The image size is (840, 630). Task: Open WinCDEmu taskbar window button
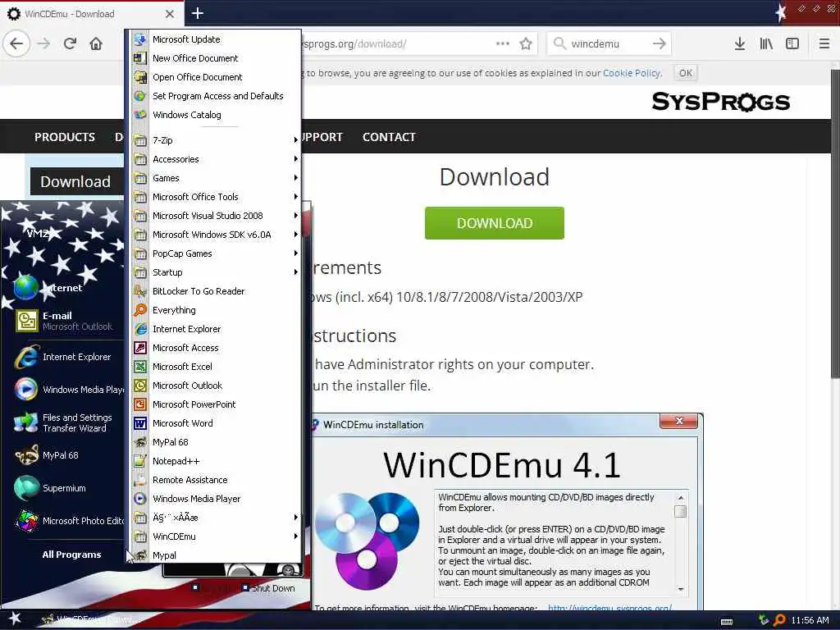point(91,619)
